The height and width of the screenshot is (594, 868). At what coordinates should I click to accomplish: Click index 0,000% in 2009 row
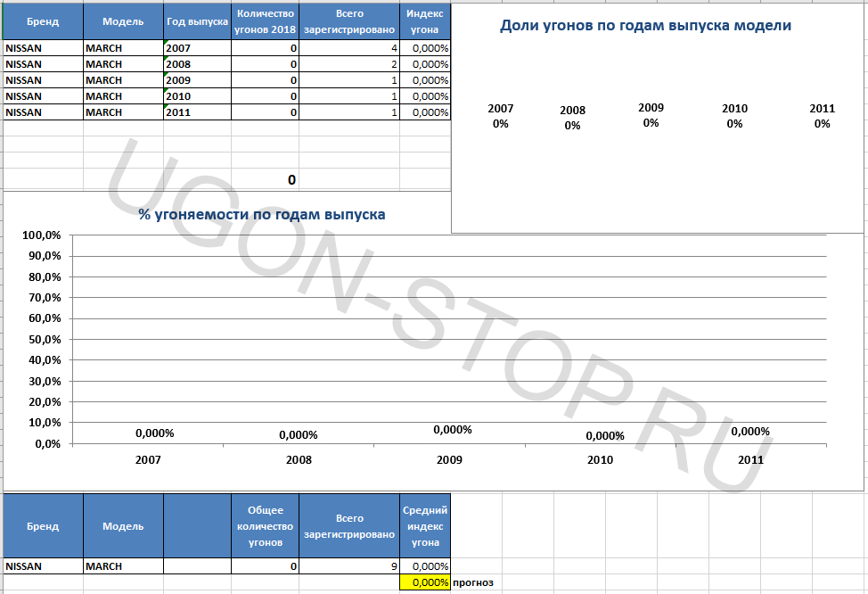point(424,80)
